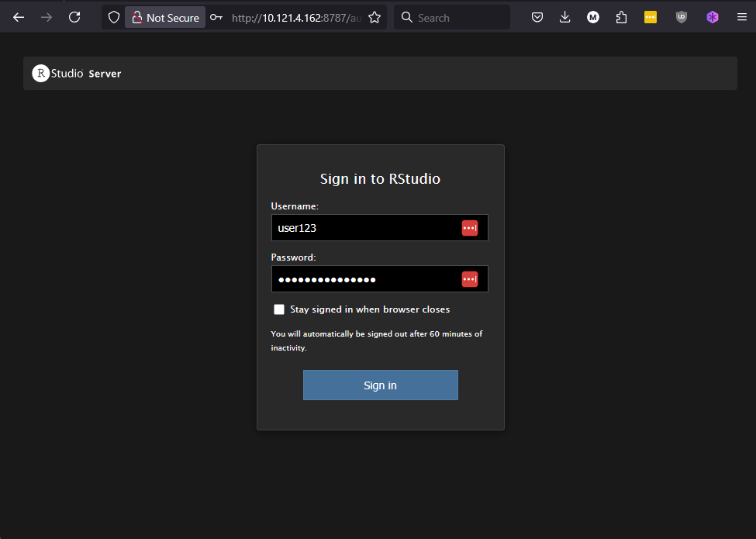Focus the address bar URL
756x539 pixels.
click(296, 18)
